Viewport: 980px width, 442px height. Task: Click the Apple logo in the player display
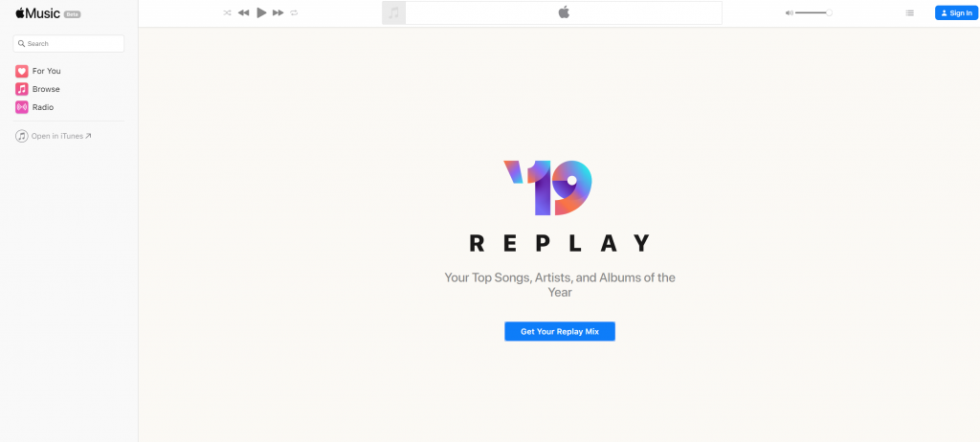point(564,12)
